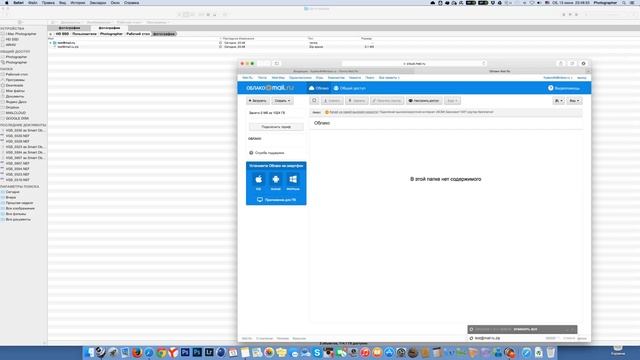Select Программы in the Finder sidebar
Image resolution: width=640 pixels, height=360 pixels.
click(15, 80)
